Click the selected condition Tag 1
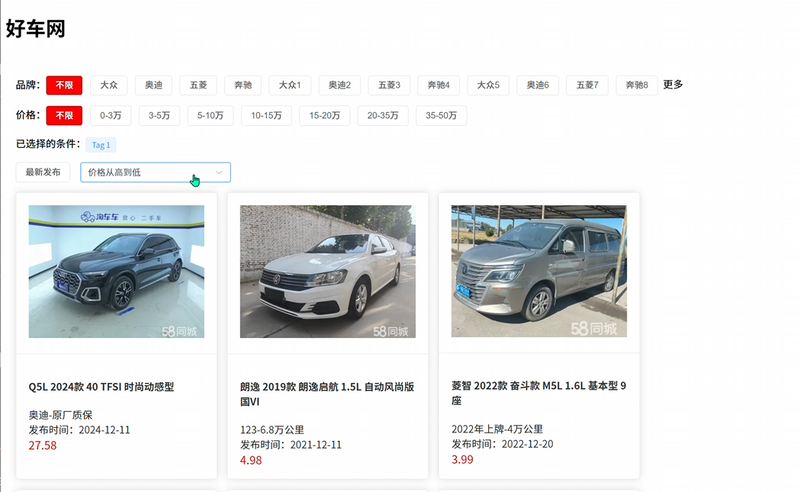Screen dimensions: 800x492 point(101,145)
